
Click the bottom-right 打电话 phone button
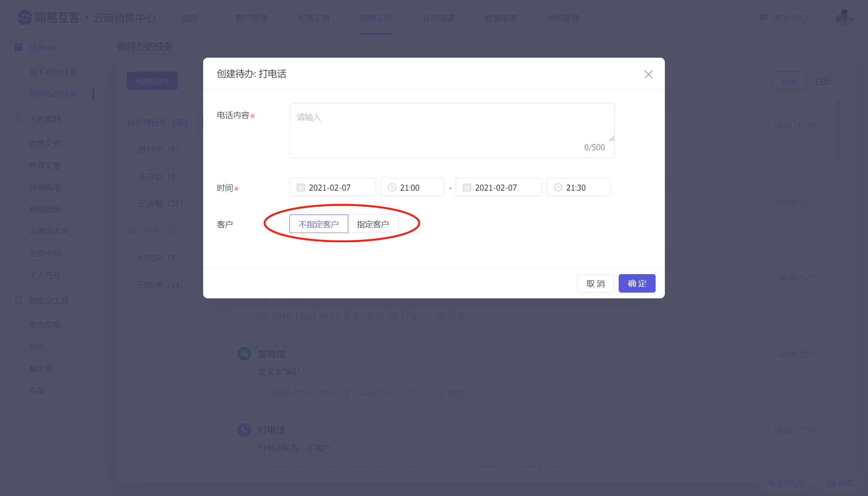(785, 482)
